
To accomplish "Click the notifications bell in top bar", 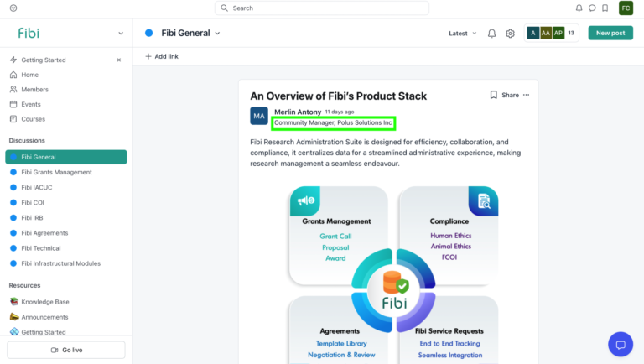I will pyautogui.click(x=579, y=8).
